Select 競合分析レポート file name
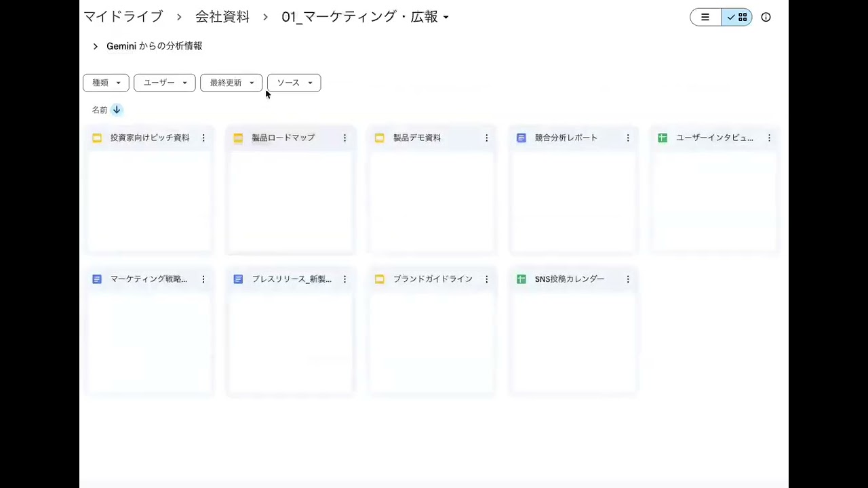The width and height of the screenshot is (868, 488). coord(566,138)
